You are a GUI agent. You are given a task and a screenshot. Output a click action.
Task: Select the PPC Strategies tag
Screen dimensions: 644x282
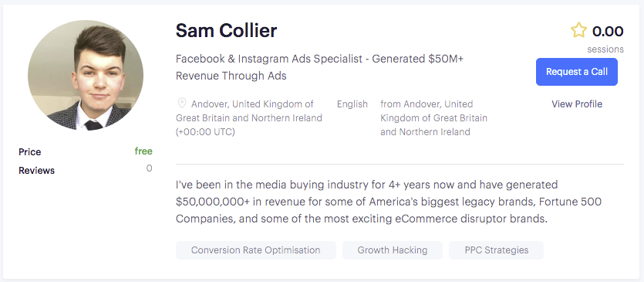[496, 250]
